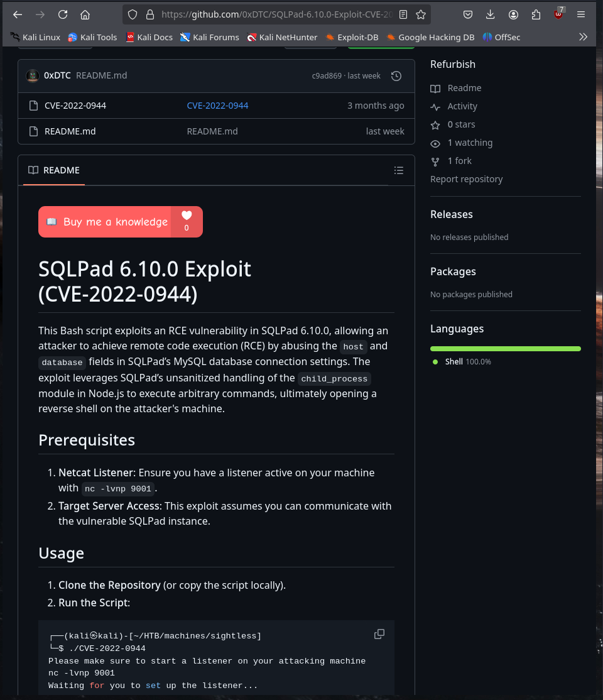Expand the hidden bookmarks chevron
The width and height of the screenshot is (603, 700).
(x=583, y=37)
